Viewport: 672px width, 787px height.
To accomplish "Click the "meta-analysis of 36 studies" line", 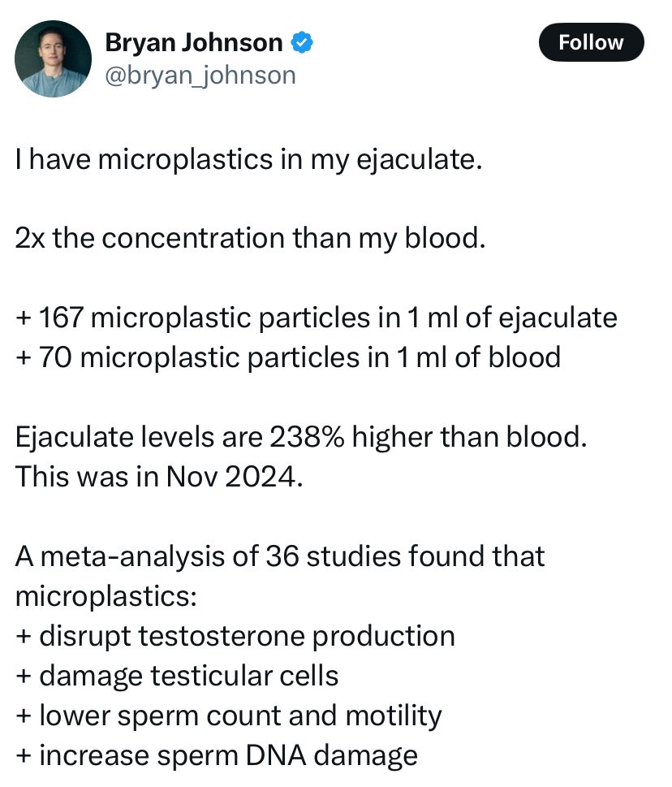I will tap(280, 556).
